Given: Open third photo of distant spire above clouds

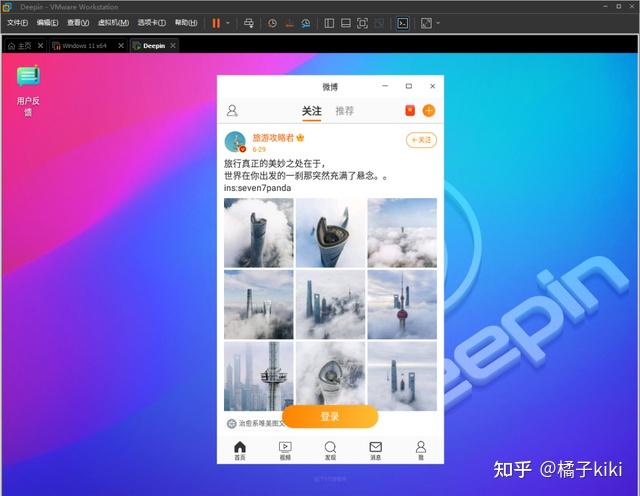Looking at the screenshot, I should [402, 233].
